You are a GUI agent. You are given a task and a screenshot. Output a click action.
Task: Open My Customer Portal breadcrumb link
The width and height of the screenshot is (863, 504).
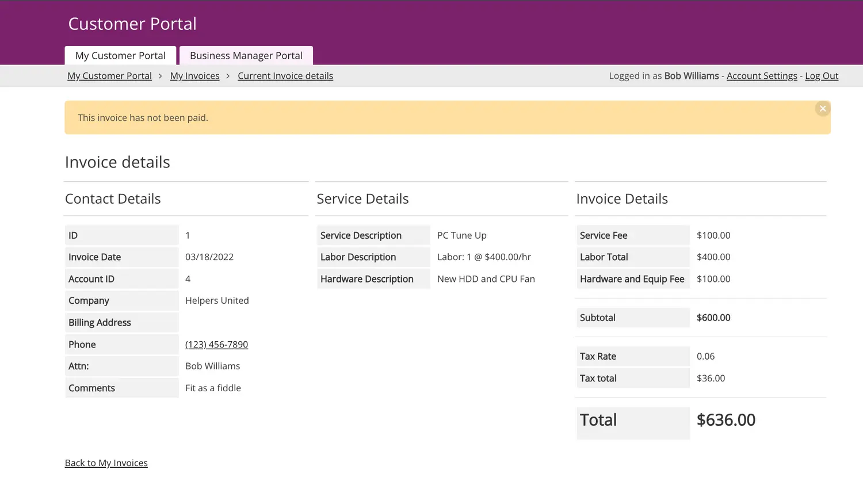tap(109, 76)
